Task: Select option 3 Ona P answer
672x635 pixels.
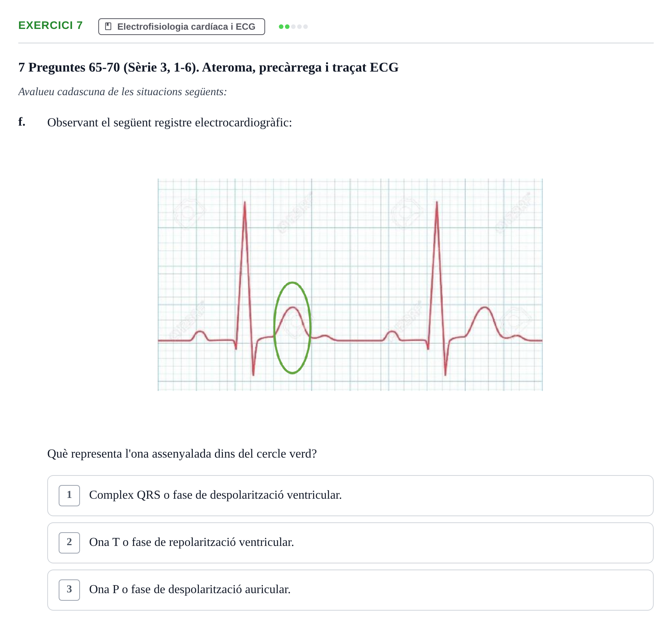Action: point(350,590)
